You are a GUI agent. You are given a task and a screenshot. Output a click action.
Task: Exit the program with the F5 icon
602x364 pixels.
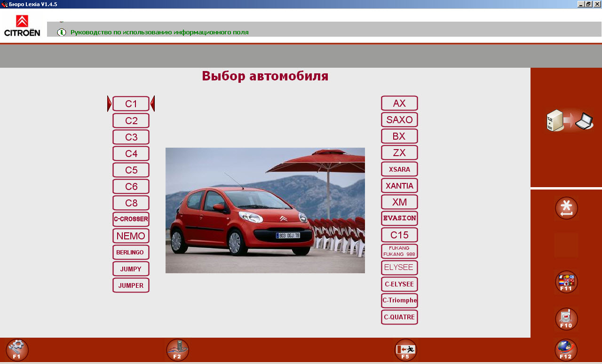tap(405, 349)
